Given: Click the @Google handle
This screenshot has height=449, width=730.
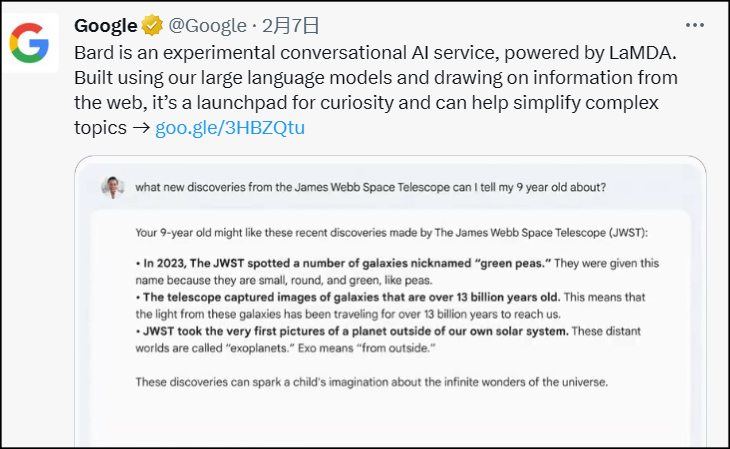Looking at the screenshot, I should click(205, 25).
